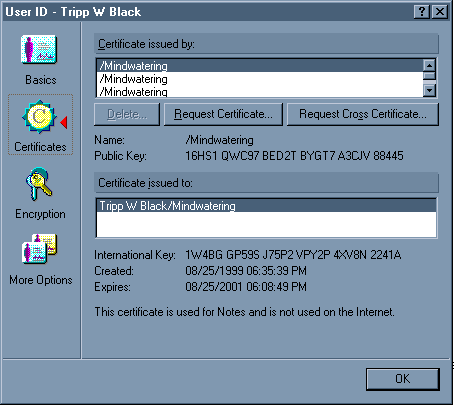
Task: Click the Encryption label in sidebar
Action: coord(40,214)
